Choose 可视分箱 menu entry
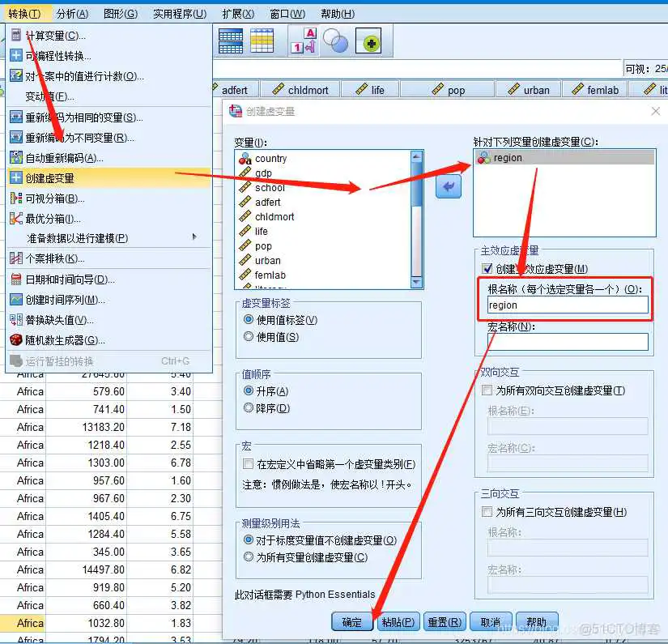 (109, 198)
